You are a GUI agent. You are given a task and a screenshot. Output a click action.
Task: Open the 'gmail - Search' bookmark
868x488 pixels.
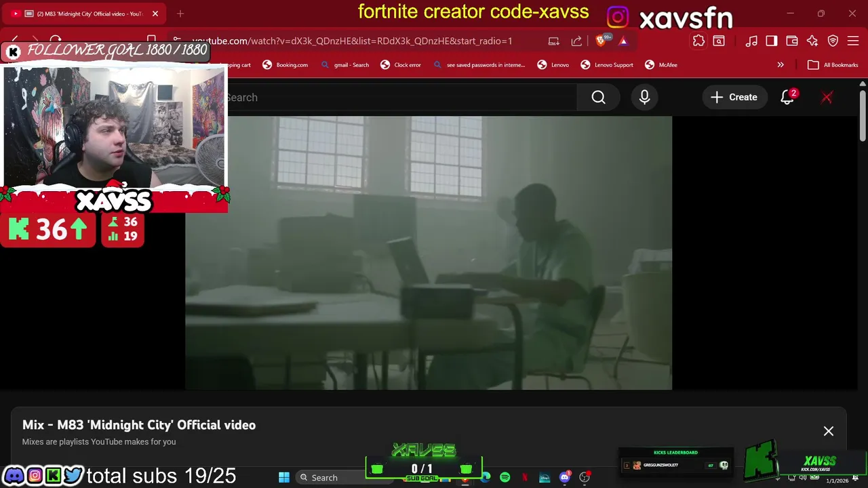(x=345, y=65)
